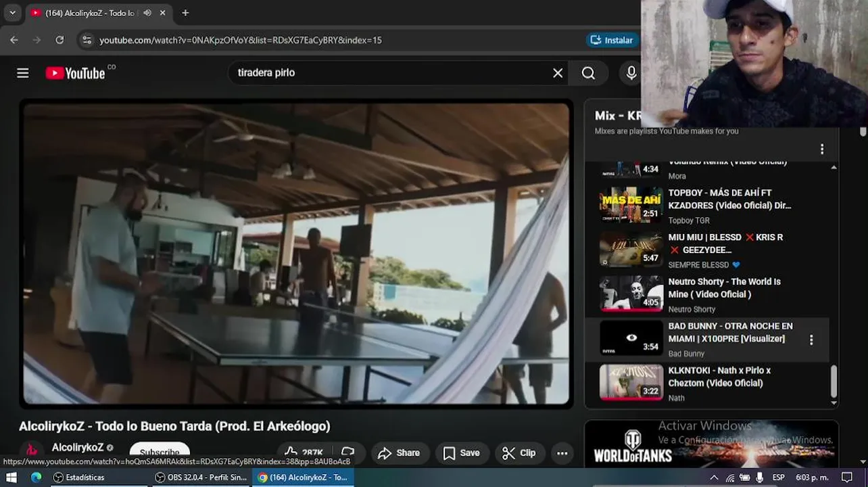
Task: Open the tab search dropdown arrow
Action: click(x=12, y=13)
